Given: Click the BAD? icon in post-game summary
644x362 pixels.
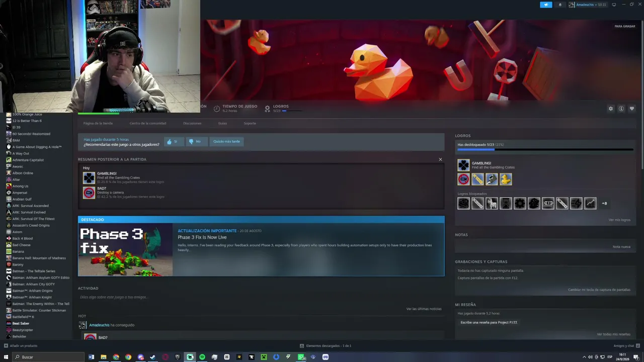Looking at the screenshot, I should pos(89,193).
